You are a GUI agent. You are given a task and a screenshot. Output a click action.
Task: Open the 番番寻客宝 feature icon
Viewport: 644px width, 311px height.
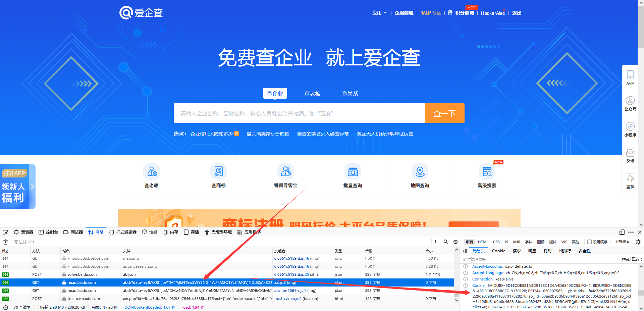[286, 171]
